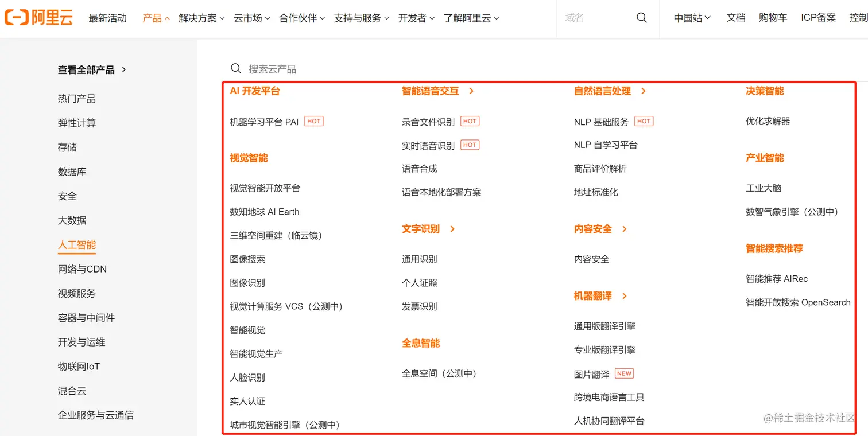This screenshot has width=868, height=436.
Task: Open the ICP备案 link
Action: coord(819,18)
